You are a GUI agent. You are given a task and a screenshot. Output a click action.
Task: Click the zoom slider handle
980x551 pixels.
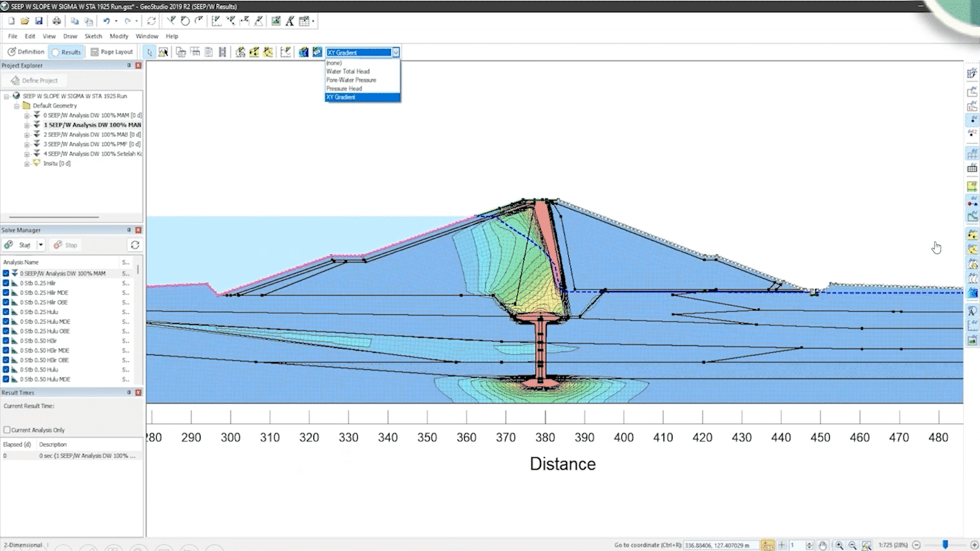click(945, 545)
